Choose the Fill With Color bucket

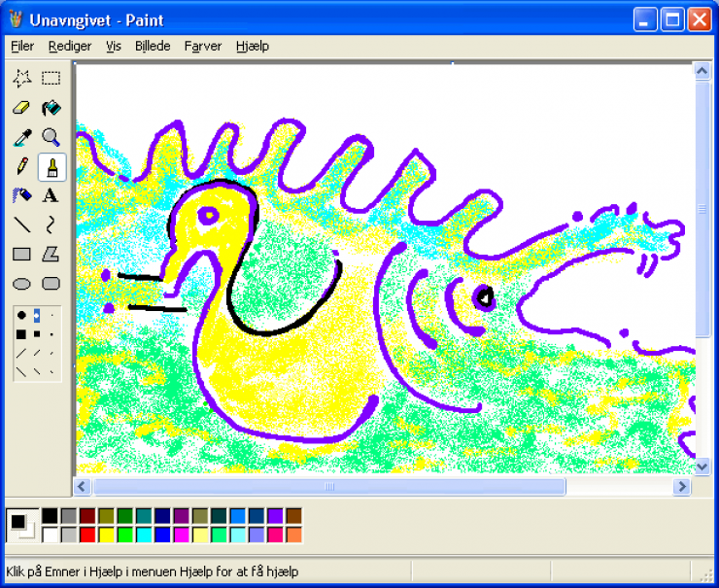point(51,108)
